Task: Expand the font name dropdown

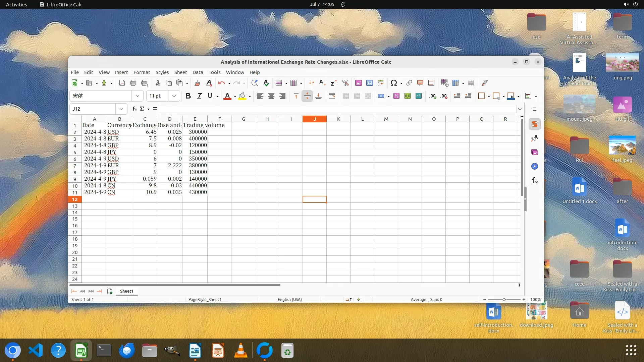Action: click(x=138, y=96)
